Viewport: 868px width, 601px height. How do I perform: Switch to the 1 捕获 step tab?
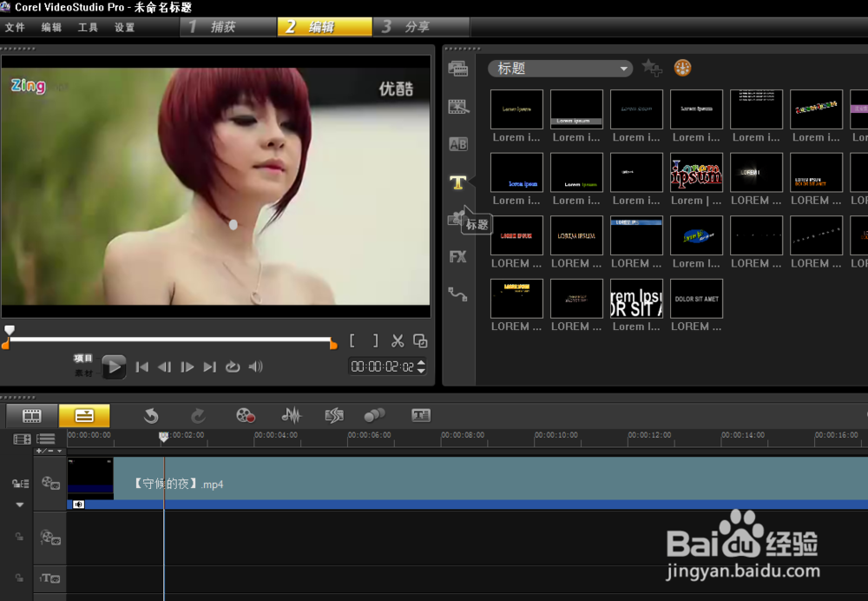(228, 27)
